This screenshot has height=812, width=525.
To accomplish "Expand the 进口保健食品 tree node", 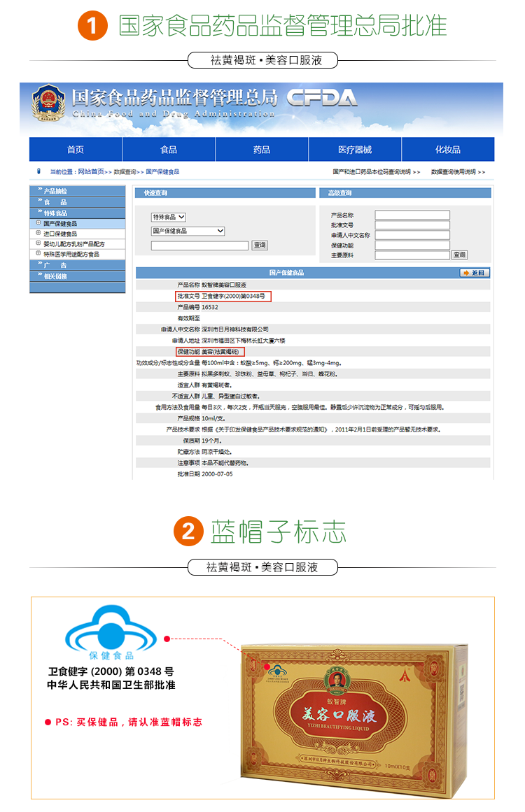I will (x=38, y=234).
